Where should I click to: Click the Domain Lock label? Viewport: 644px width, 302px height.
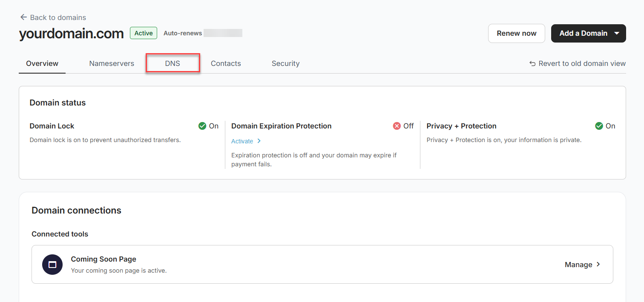tap(52, 126)
